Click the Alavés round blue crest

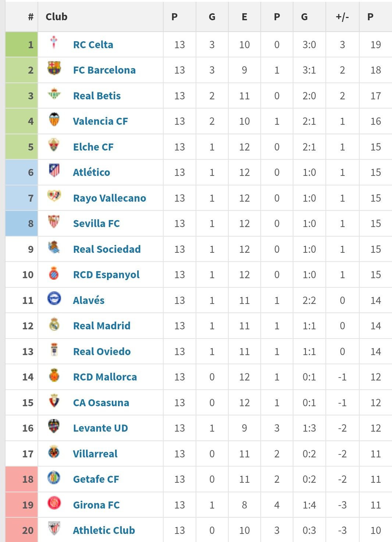point(54,298)
